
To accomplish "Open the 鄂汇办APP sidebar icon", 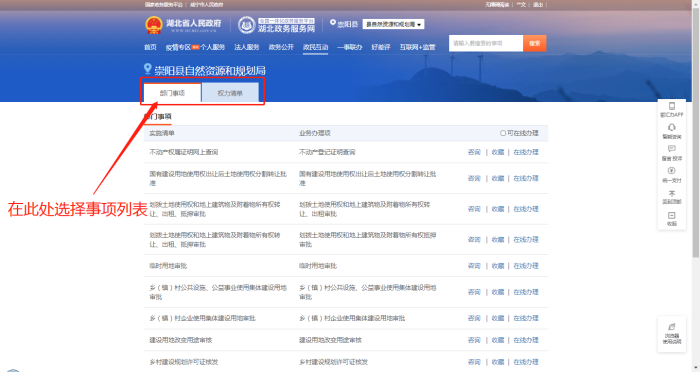I will (671, 106).
